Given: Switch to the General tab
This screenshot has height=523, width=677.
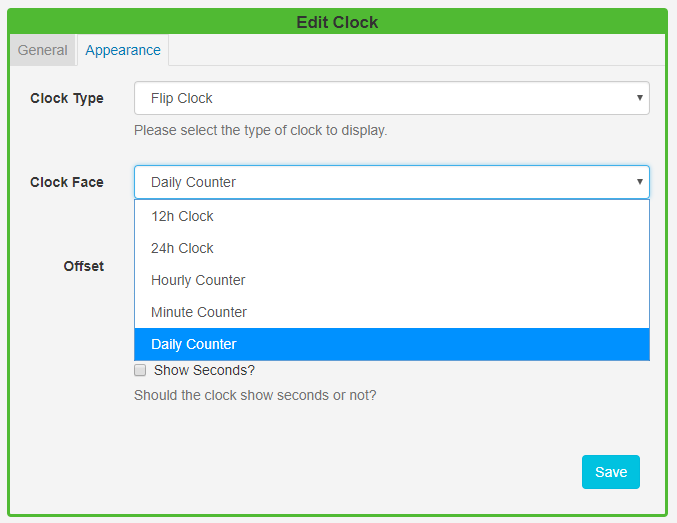Looking at the screenshot, I should 42,50.
